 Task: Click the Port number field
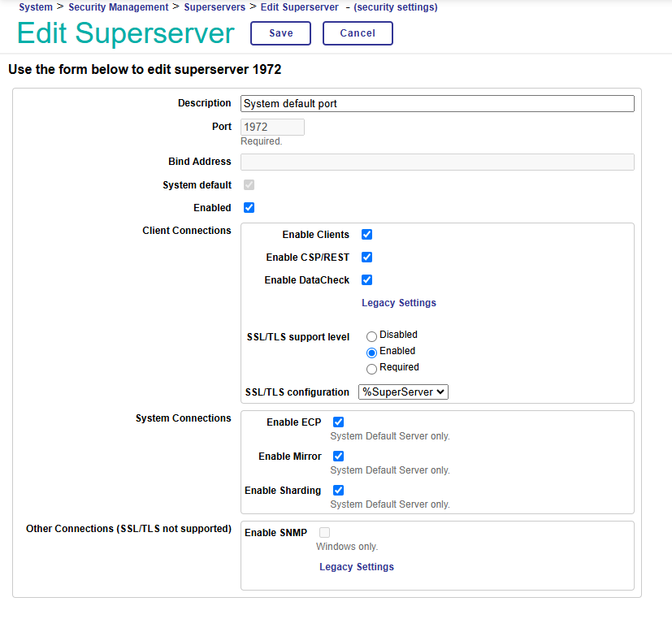click(272, 128)
